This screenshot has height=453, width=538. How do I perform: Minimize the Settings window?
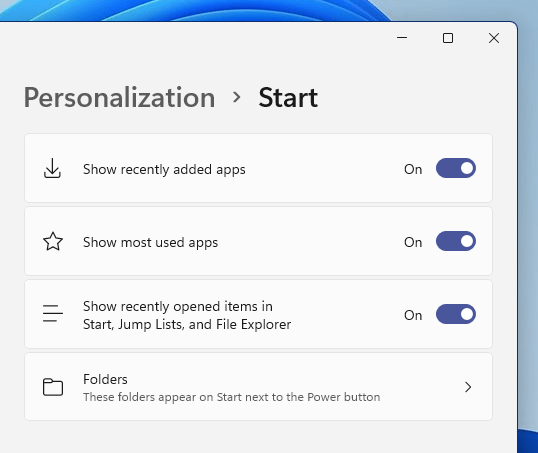(x=402, y=38)
